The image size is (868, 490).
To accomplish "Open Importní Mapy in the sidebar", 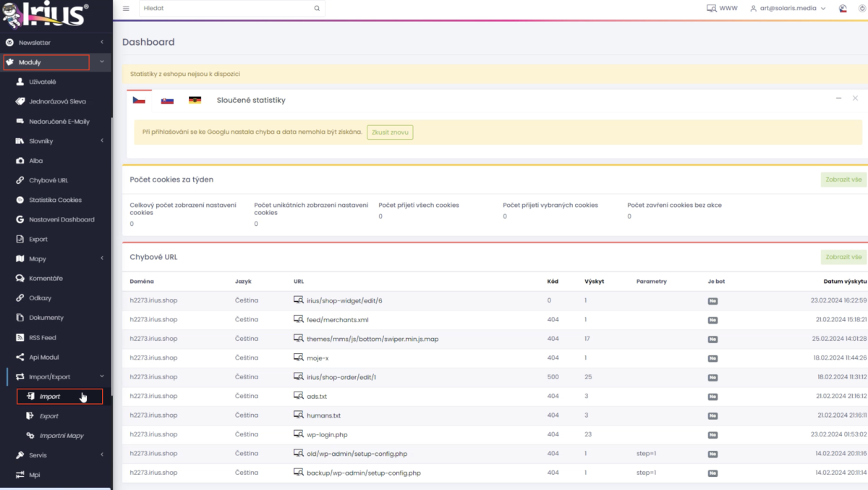I will pos(61,436).
